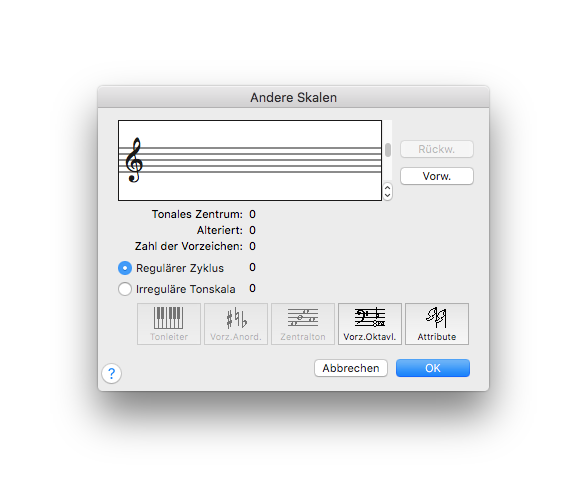The image size is (588, 497).
Task: Select Regulärer Zyklus radio button
Action: pos(125,268)
